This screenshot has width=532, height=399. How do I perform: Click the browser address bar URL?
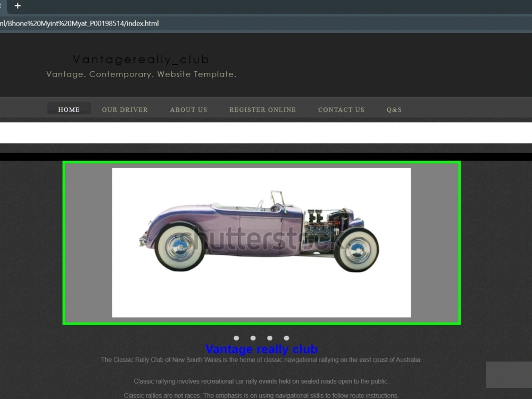pyautogui.click(x=79, y=23)
